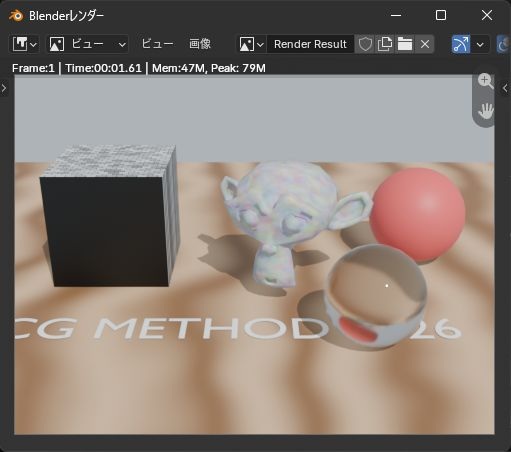This screenshot has height=452, width=511.
Task: Click the rendered image canvas
Action: pos(254,255)
